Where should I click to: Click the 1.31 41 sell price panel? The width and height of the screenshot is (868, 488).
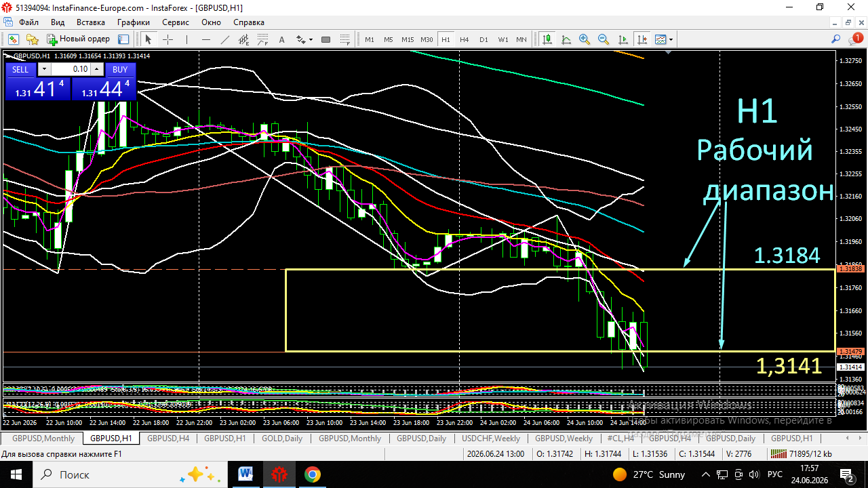37,89
